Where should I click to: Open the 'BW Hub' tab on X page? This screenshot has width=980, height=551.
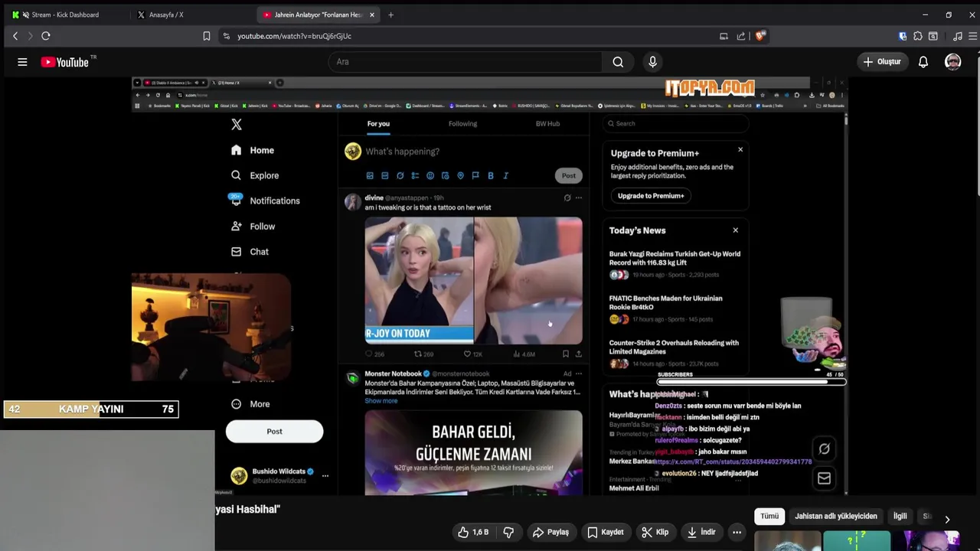tap(547, 123)
